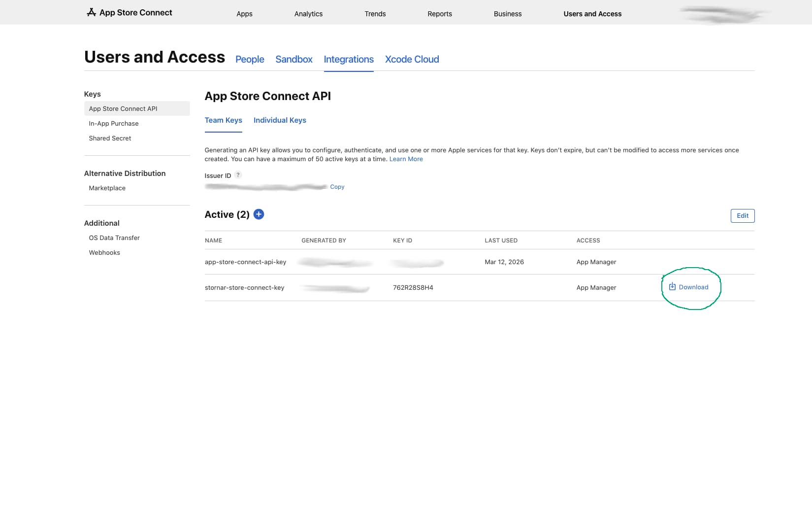Go to Trends in the top navigation

pyautogui.click(x=375, y=14)
